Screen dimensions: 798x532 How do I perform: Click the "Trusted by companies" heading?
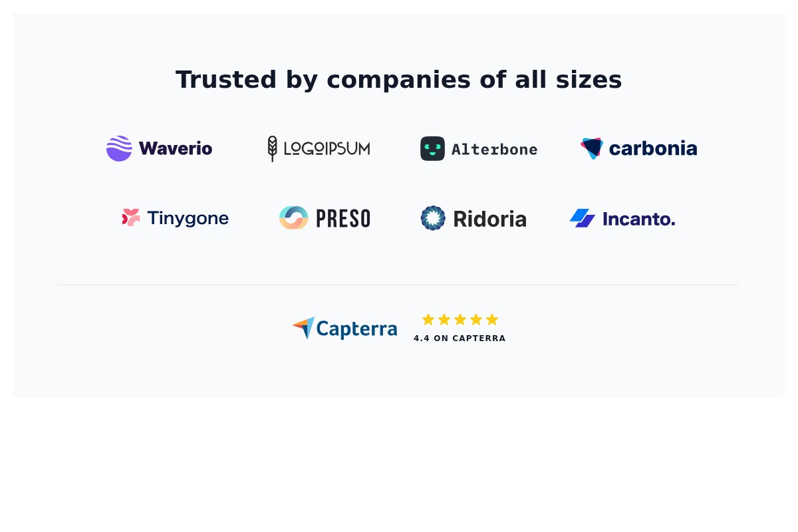pos(399,80)
